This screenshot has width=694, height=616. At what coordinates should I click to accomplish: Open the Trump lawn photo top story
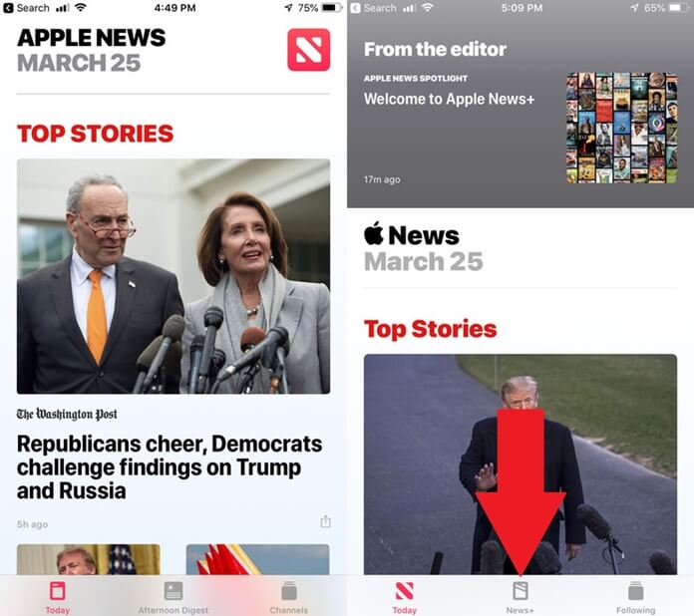coord(520,464)
